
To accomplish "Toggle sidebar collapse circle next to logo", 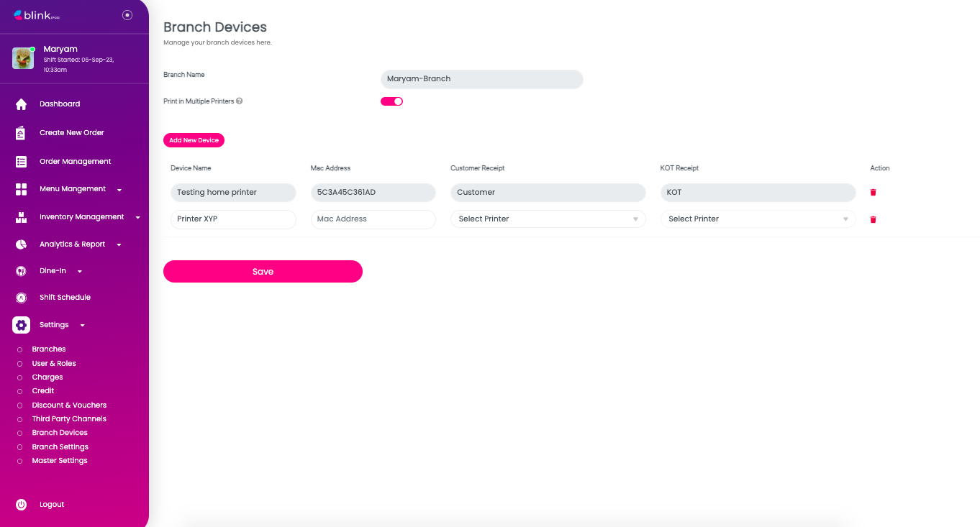I will tap(127, 15).
